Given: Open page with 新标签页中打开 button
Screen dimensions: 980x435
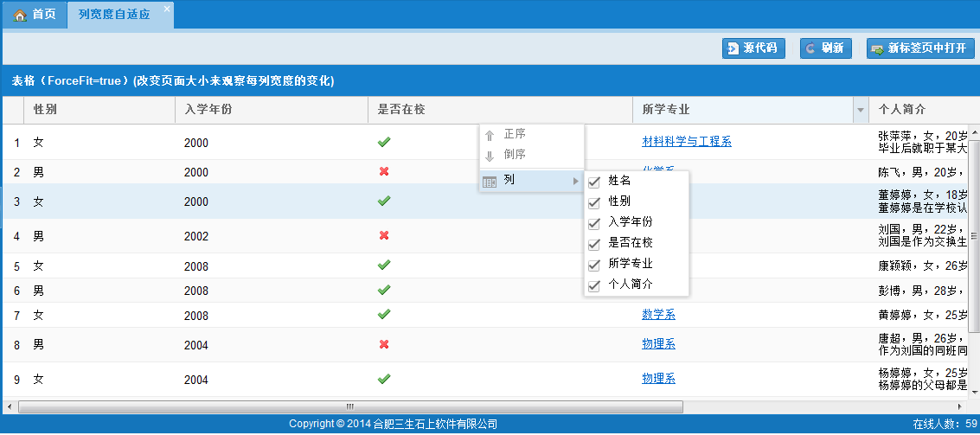Looking at the screenshot, I should [919, 48].
